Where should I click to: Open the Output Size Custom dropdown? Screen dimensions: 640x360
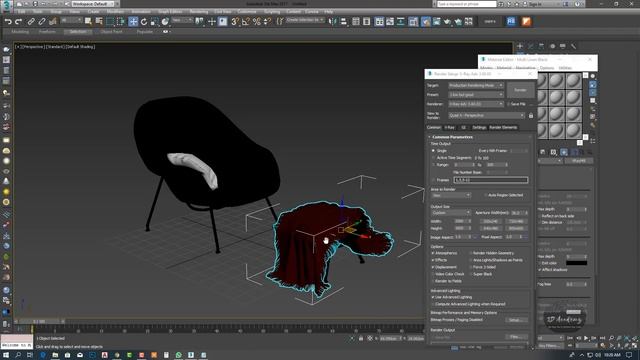pos(451,213)
